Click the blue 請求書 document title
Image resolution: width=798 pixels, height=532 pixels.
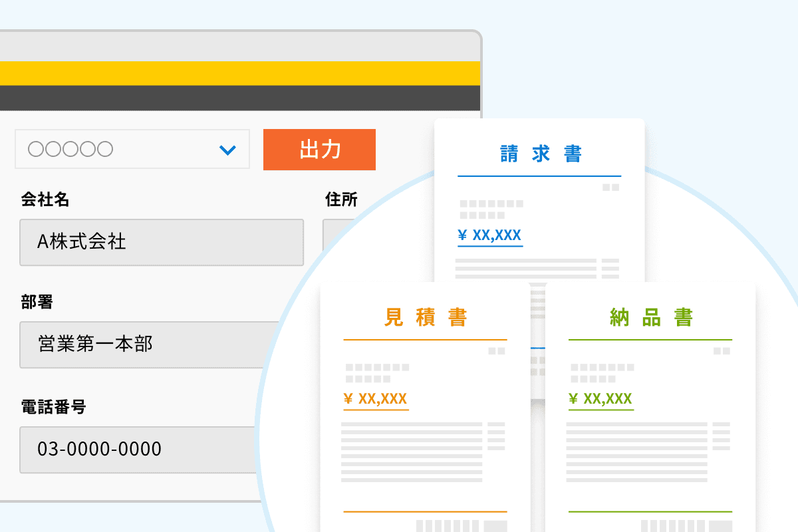pos(540,154)
